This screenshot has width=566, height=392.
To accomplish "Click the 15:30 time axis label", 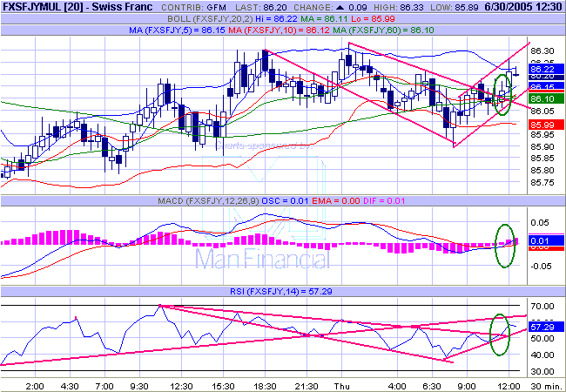I will pos(223,386).
